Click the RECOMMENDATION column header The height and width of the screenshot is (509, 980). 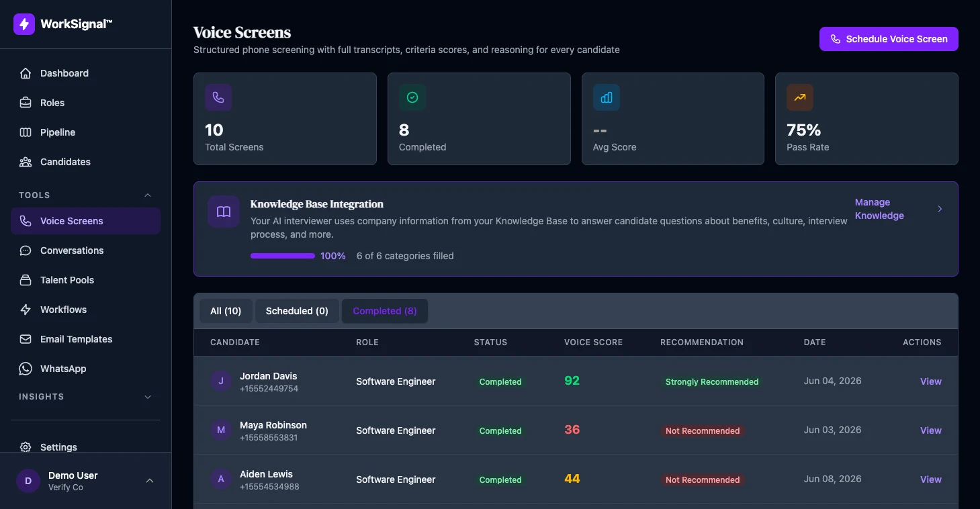[702, 342]
